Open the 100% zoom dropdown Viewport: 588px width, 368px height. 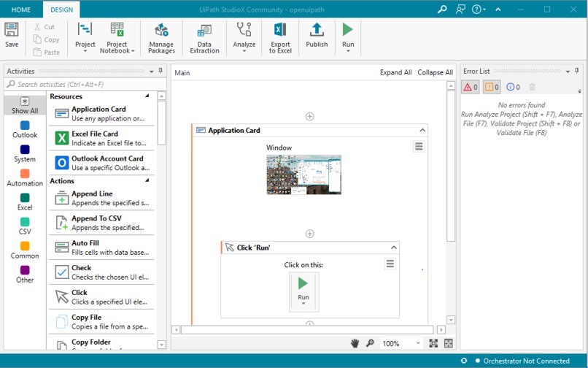coord(401,343)
